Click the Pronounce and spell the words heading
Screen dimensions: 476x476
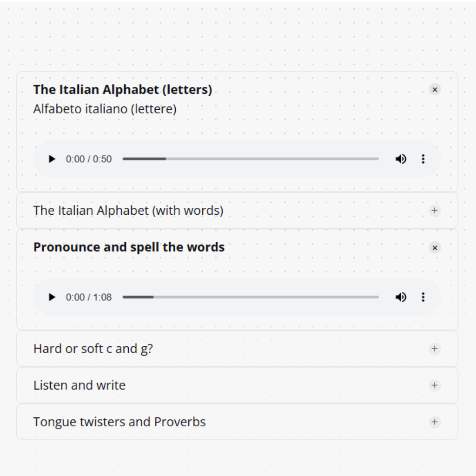click(129, 247)
